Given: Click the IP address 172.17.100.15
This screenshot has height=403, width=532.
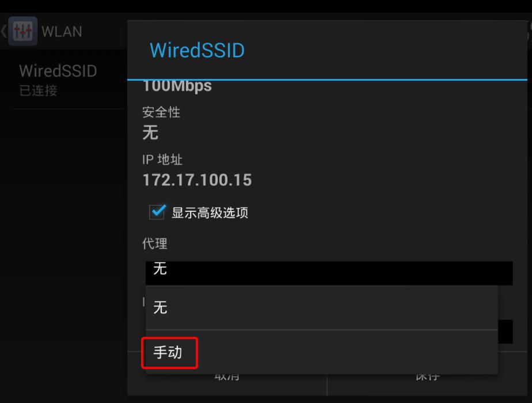Looking at the screenshot, I should (197, 180).
